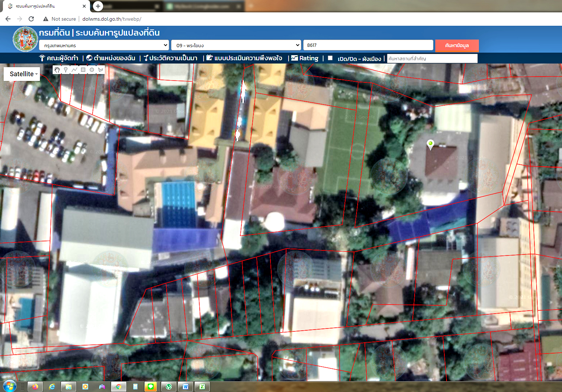
Task: Reload the page with refresh button
Action: (x=31, y=19)
